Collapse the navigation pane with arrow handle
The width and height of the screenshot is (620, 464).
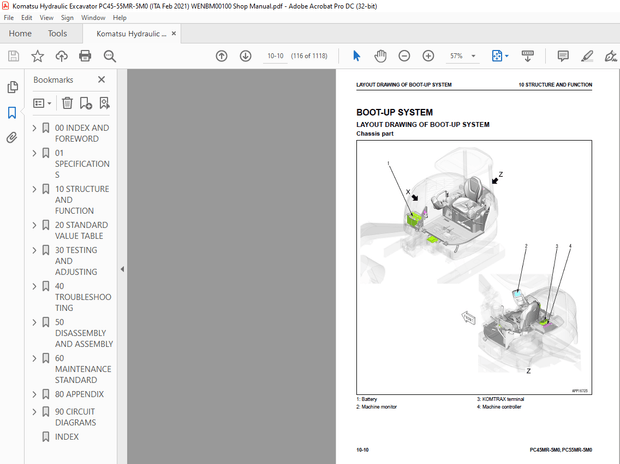[122, 269]
